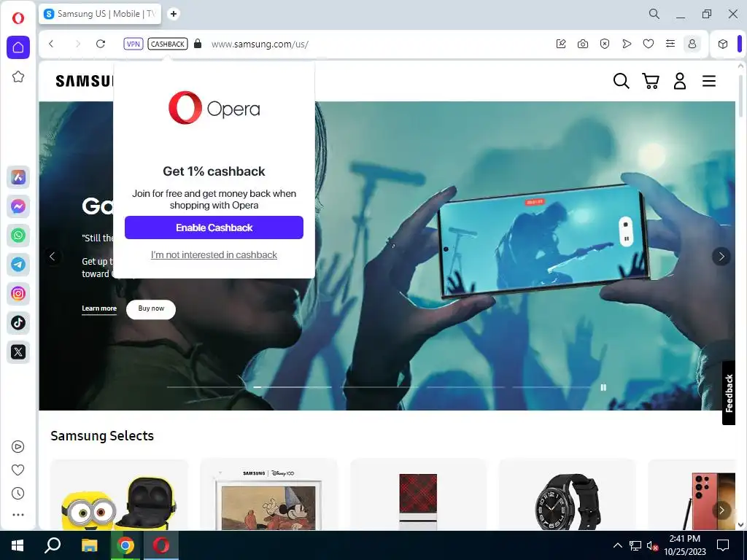Open Telegram in the sidebar
The height and width of the screenshot is (560, 747).
[x=18, y=264]
